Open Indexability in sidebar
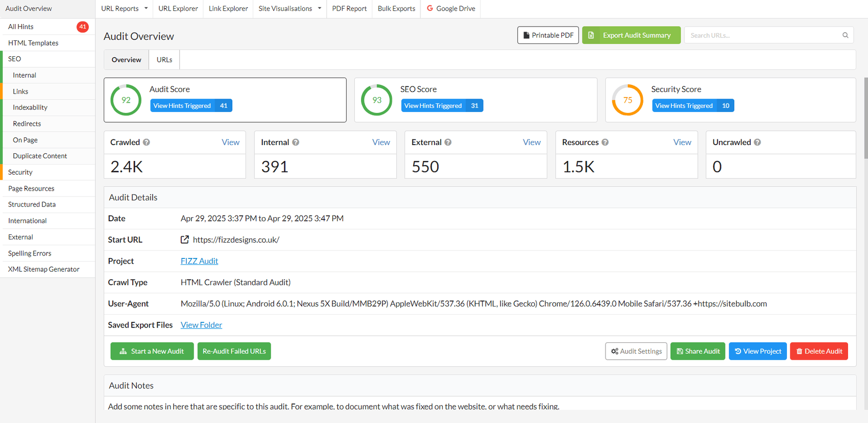The height and width of the screenshot is (423, 868). pyautogui.click(x=47, y=107)
